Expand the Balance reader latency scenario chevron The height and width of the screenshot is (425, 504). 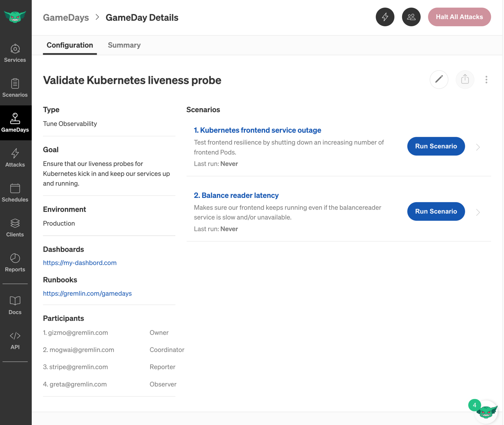(x=478, y=212)
